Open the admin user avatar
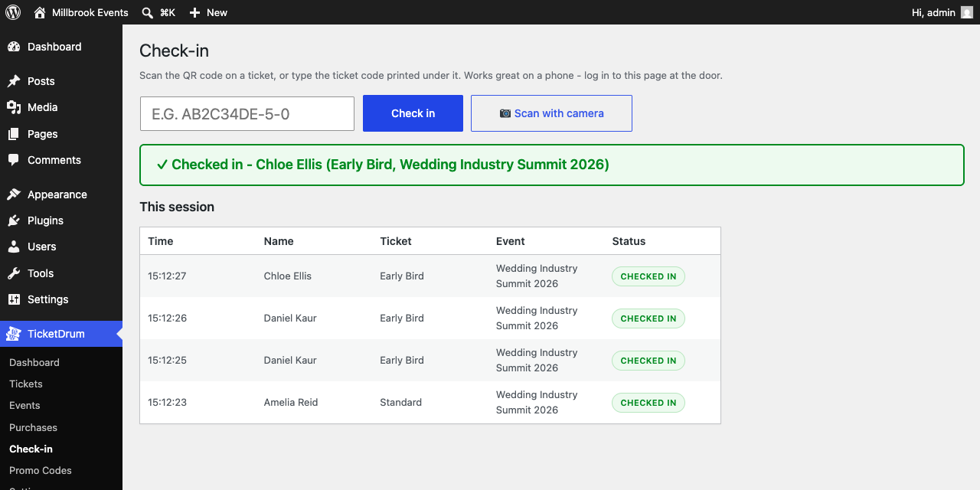Image resolution: width=980 pixels, height=490 pixels. point(967,12)
